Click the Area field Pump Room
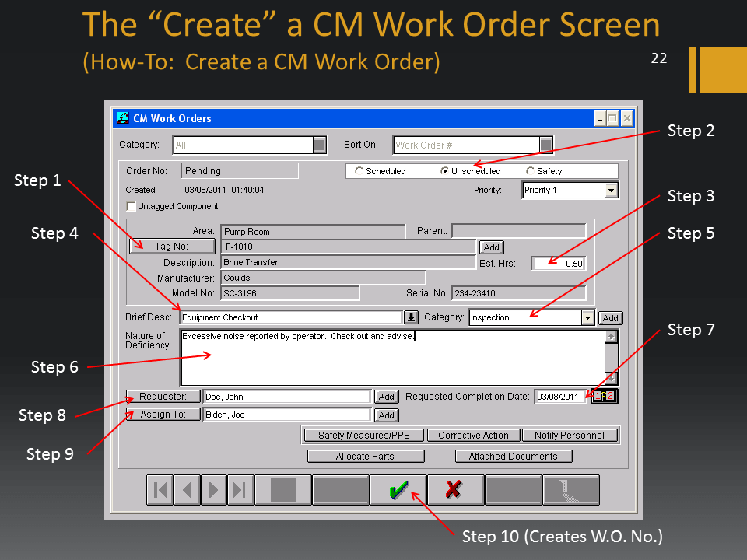 [x=313, y=232]
